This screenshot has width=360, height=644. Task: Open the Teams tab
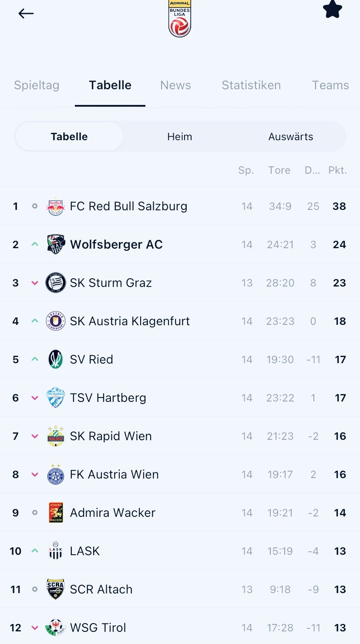pyautogui.click(x=330, y=85)
